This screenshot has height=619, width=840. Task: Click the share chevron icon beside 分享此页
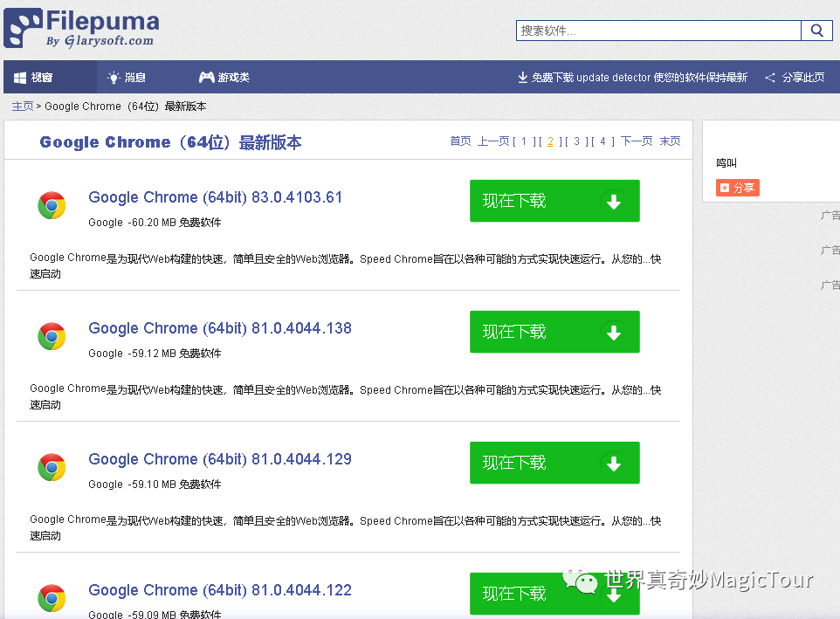click(x=772, y=77)
